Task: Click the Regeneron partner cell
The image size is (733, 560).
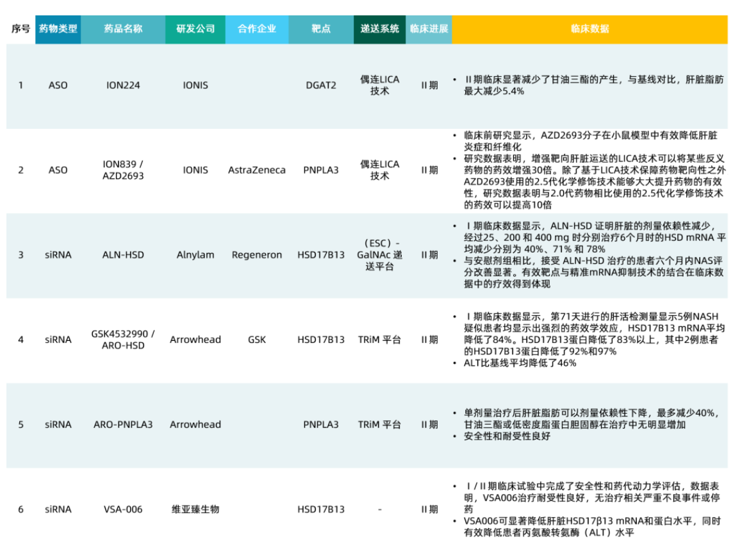Action: pyautogui.click(x=257, y=255)
